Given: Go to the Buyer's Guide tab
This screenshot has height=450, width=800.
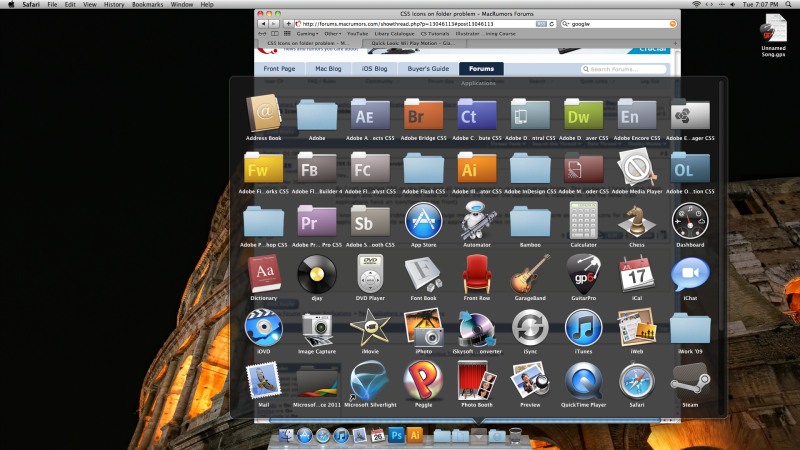Looking at the screenshot, I should tap(428, 68).
